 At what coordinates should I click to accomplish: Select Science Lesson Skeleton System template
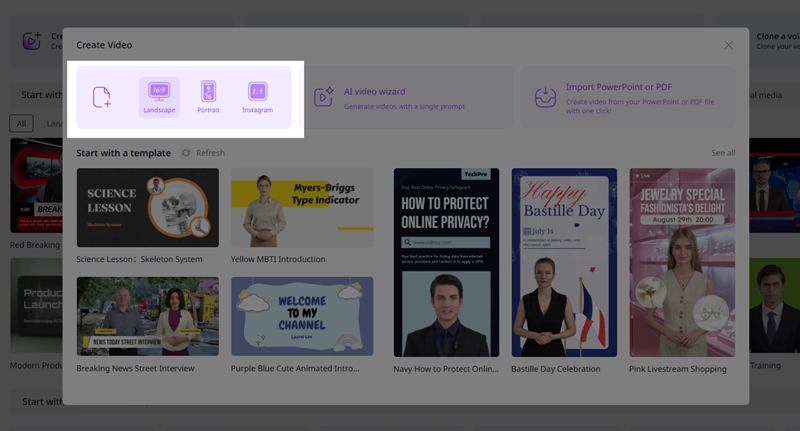(x=147, y=207)
